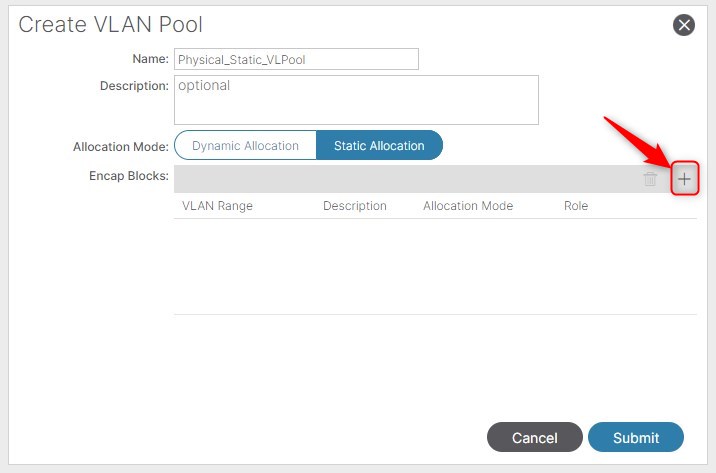Screen dimensions: 716x473
Task: Click the trash icon in Encap Blocks
Action: [650, 179]
